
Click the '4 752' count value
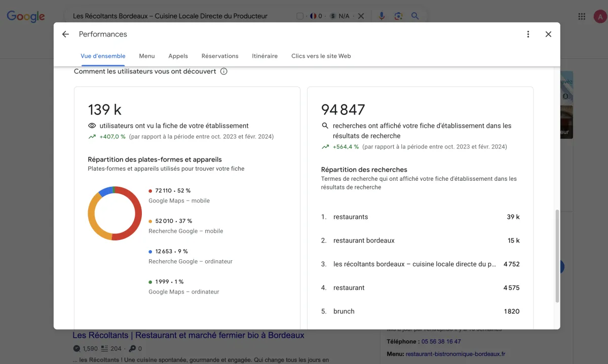pyautogui.click(x=512, y=264)
